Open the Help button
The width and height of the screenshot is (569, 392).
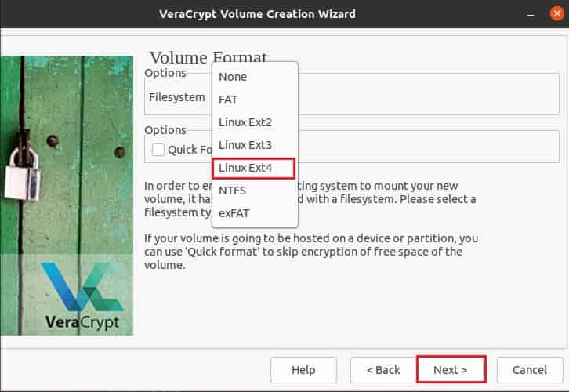point(303,370)
